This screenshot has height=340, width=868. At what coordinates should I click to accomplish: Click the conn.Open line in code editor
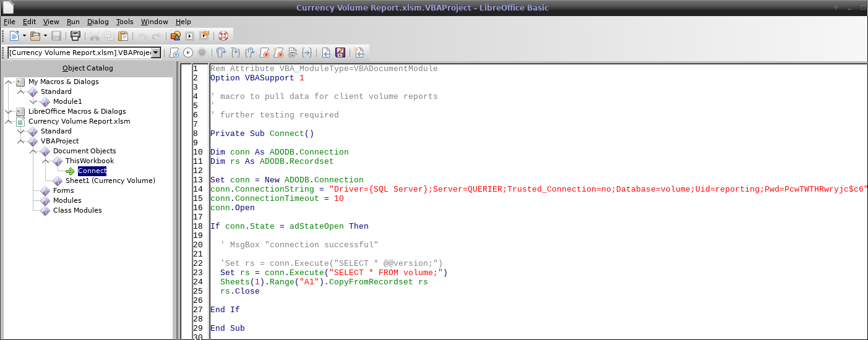[232, 208]
